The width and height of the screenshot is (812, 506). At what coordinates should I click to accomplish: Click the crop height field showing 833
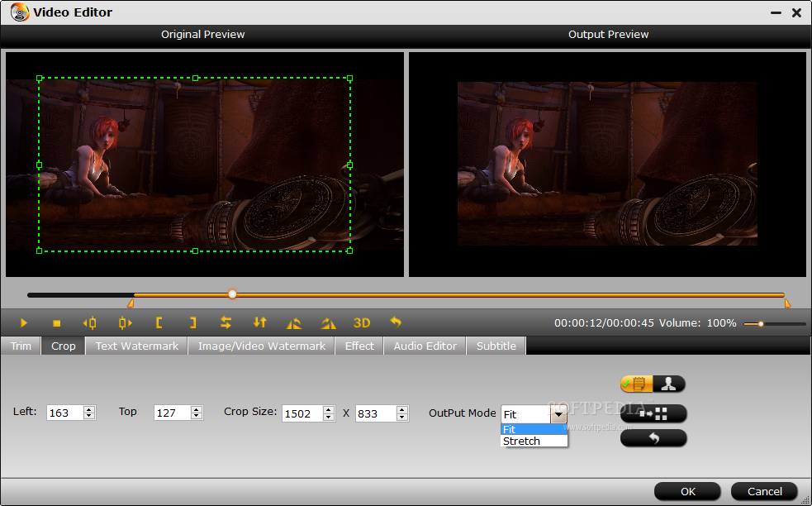[376, 413]
